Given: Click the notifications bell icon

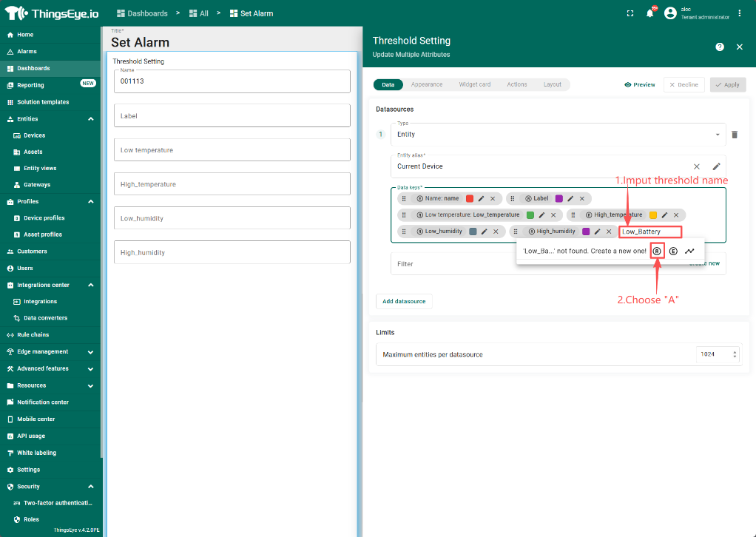Looking at the screenshot, I should 650,13.
